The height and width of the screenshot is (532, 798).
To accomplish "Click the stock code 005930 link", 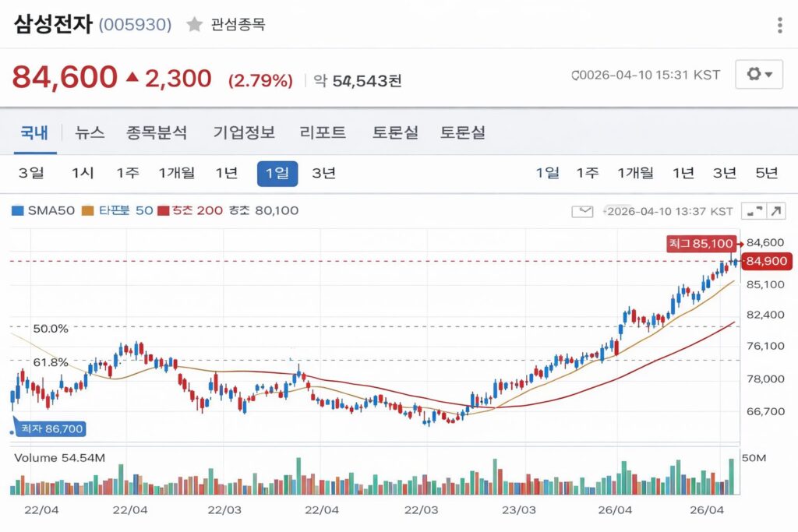I will [136, 24].
